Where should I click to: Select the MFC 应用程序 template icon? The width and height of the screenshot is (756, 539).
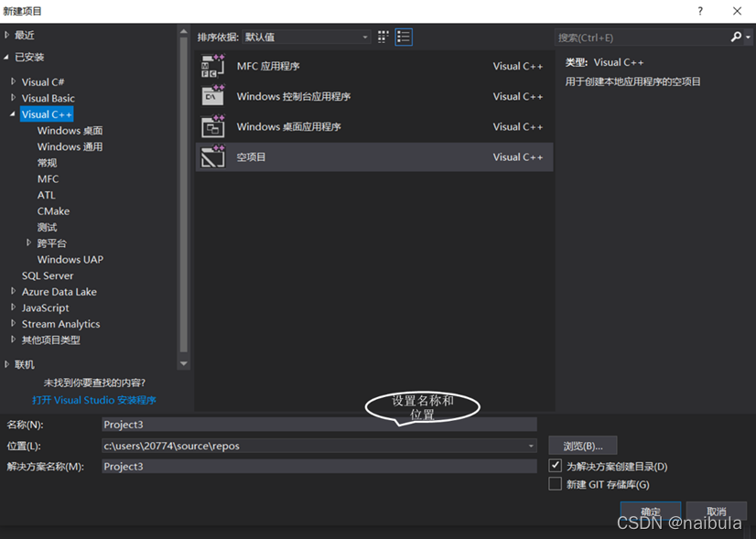point(212,66)
